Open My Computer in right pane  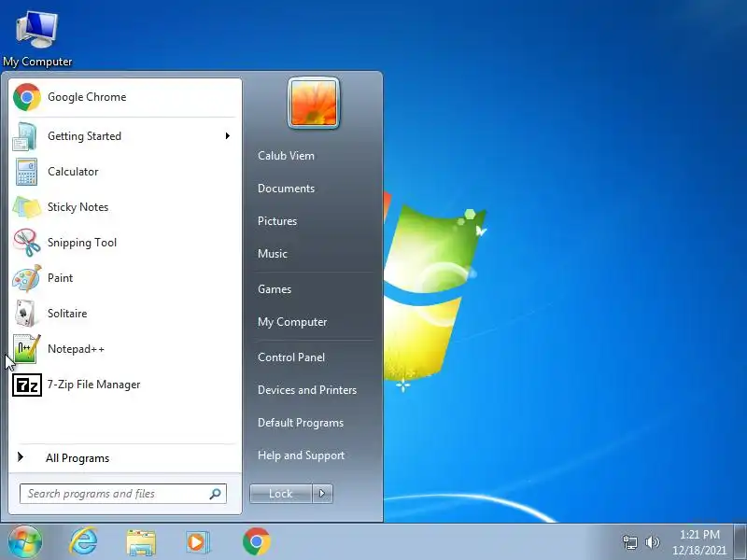(x=292, y=322)
